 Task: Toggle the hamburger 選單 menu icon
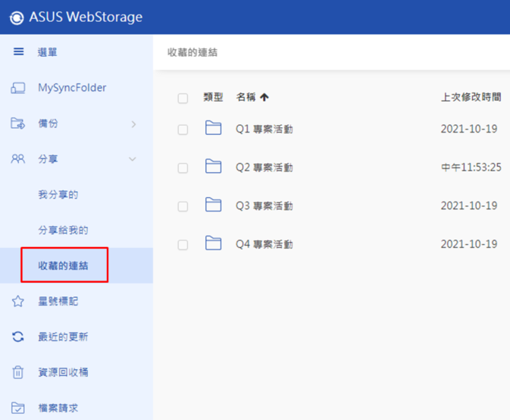point(18,52)
